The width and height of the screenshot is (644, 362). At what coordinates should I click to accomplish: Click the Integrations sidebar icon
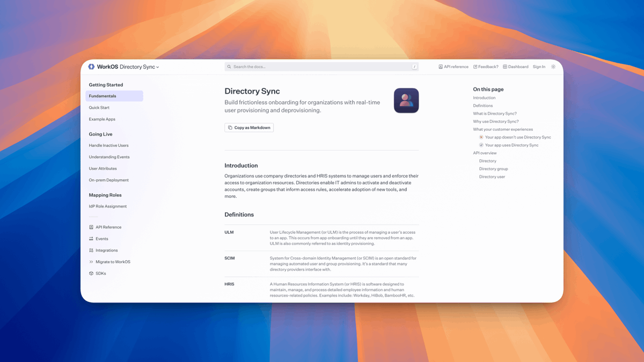(x=91, y=250)
